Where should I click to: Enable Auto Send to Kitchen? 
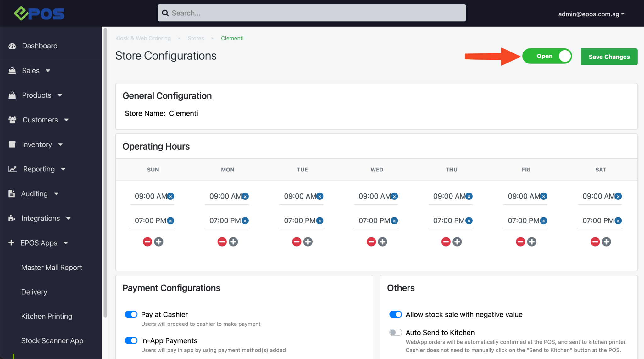point(396,332)
